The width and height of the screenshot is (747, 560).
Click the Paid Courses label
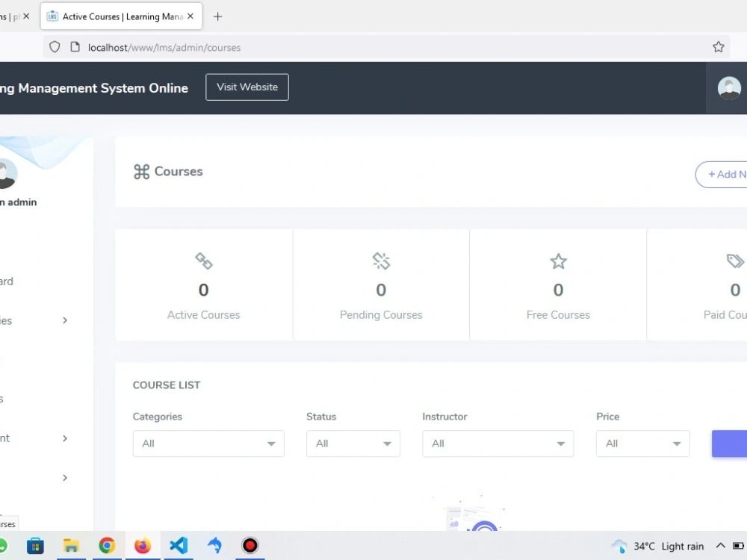coord(725,315)
